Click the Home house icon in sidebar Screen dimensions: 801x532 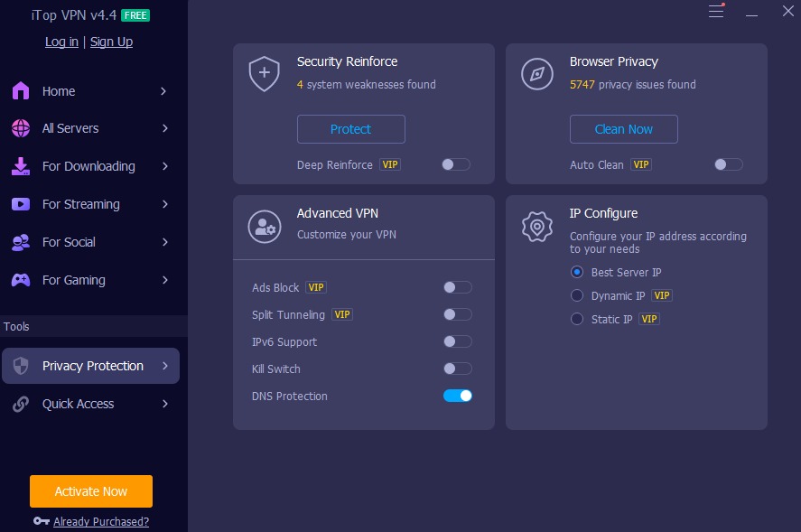(20, 91)
